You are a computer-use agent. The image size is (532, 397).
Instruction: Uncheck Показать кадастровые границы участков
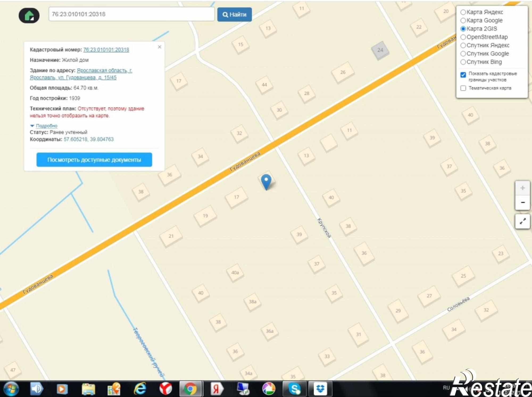click(x=463, y=75)
